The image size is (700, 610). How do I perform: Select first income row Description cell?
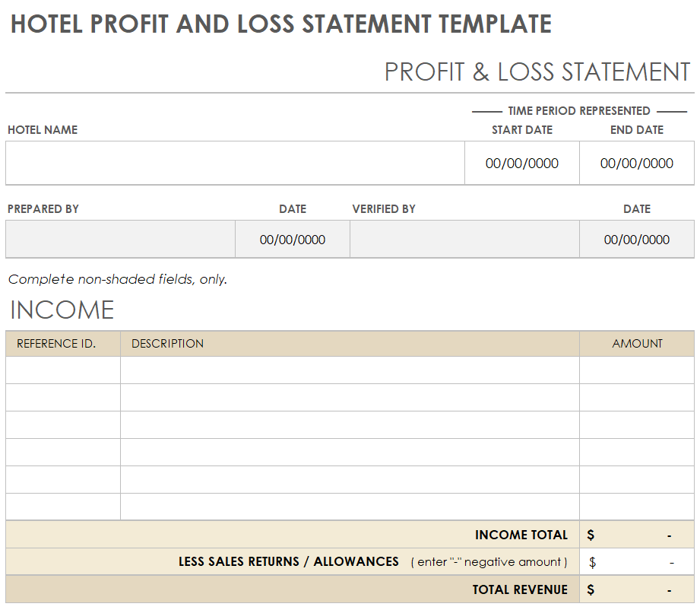350,370
